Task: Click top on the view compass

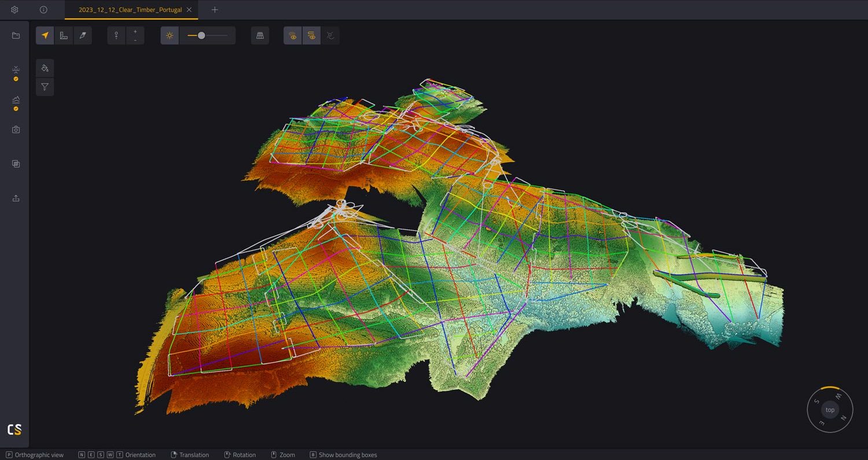Action: click(830, 410)
